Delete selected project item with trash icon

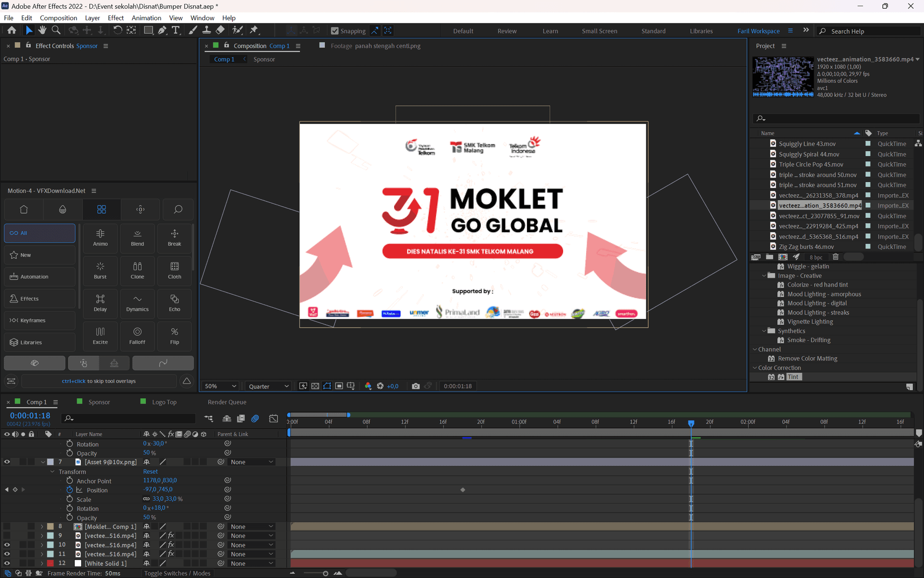[x=835, y=257]
